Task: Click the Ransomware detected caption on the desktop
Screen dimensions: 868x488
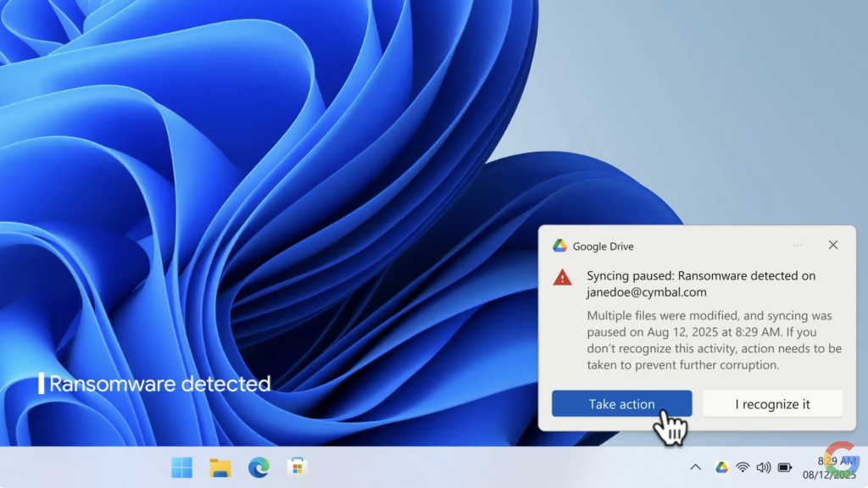Action: tap(157, 383)
